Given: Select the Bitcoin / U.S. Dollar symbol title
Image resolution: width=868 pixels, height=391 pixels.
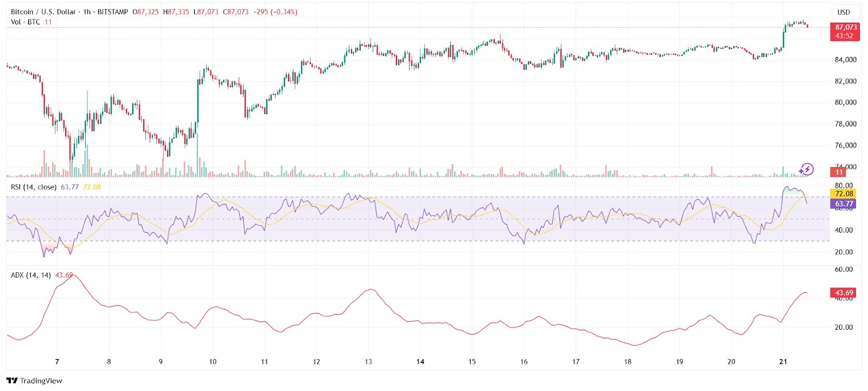Looking at the screenshot, I should 43,12.
